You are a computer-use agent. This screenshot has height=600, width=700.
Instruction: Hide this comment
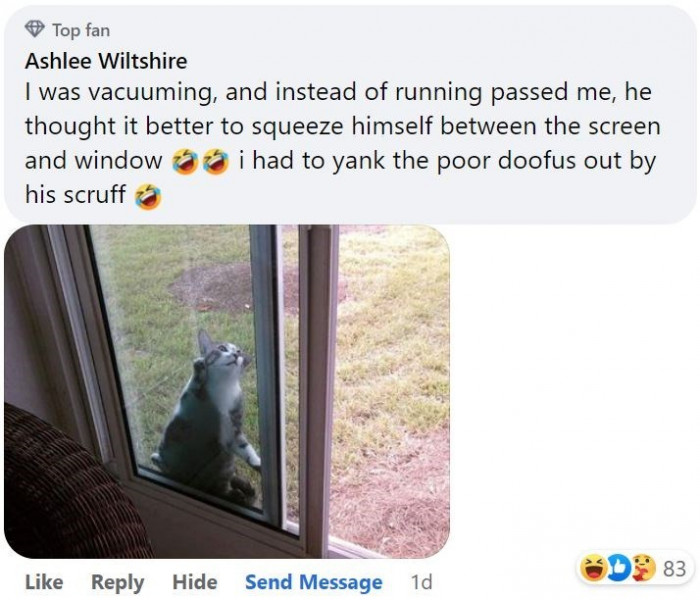(x=195, y=582)
